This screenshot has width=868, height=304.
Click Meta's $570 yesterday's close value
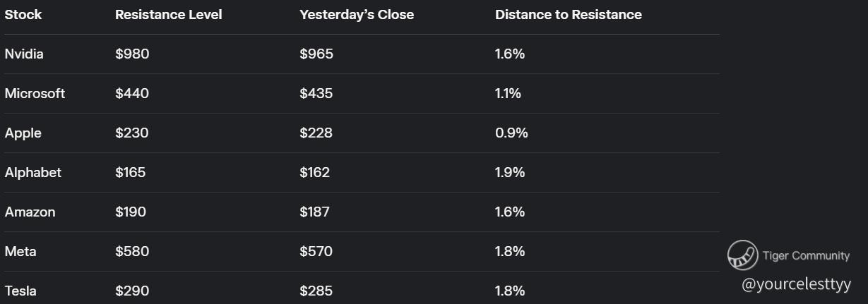[316, 252]
